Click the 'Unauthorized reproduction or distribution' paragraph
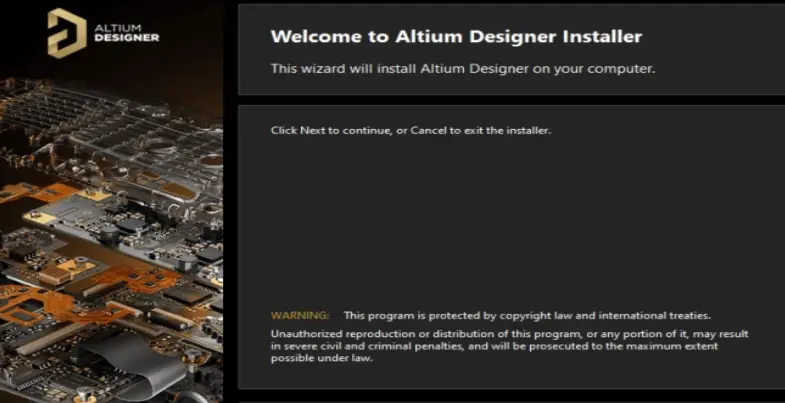The image size is (785, 403). 510,346
